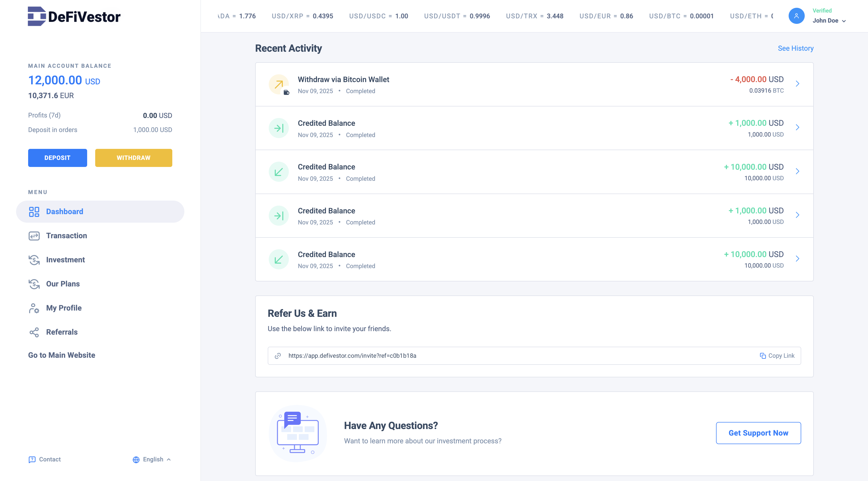The image size is (868, 481).
Task: Open the John Doe account dropdown
Action: [x=829, y=21]
